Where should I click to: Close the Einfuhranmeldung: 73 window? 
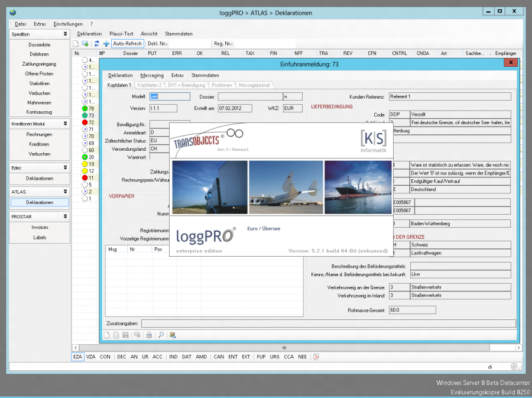511,62
